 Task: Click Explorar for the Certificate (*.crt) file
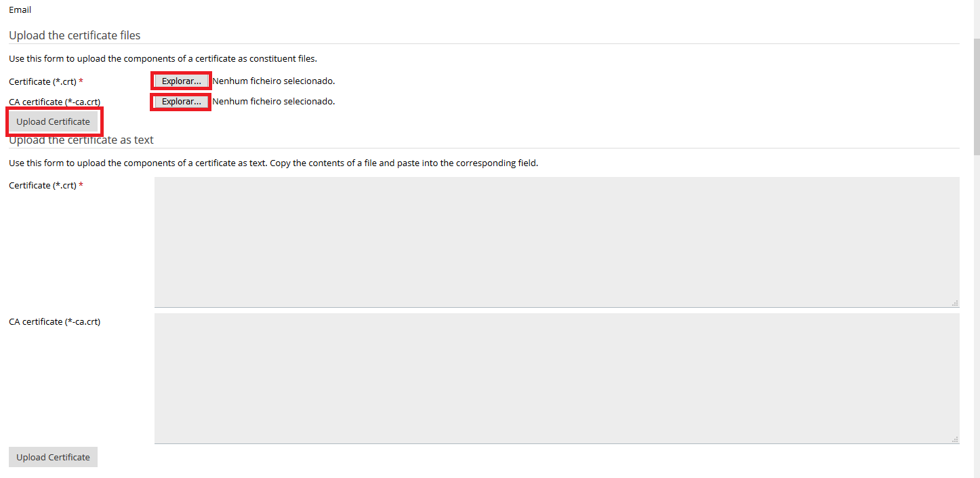click(x=181, y=81)
